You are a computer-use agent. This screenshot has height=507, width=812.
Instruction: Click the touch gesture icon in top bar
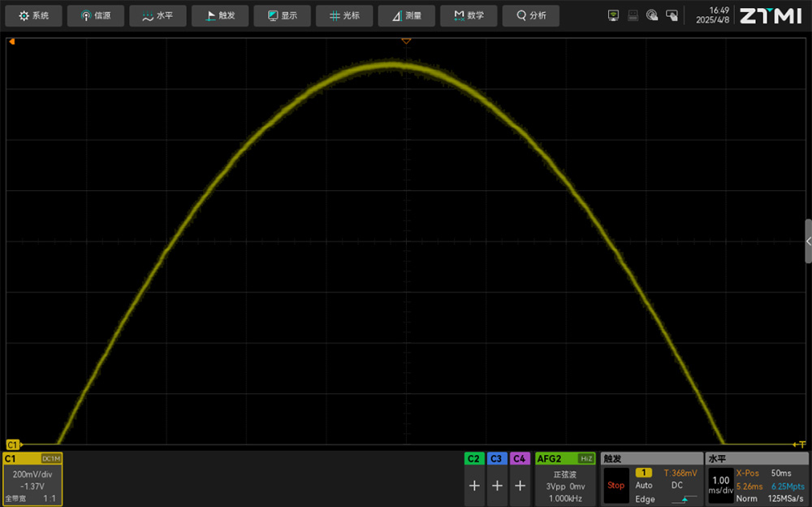tap(652, 15)
